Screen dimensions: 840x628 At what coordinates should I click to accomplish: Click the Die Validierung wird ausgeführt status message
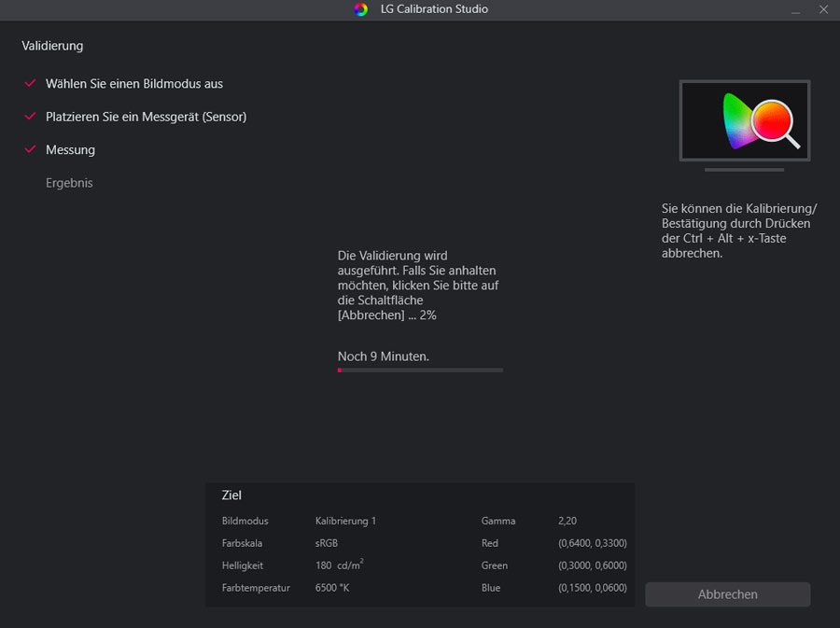click(418, 286)
